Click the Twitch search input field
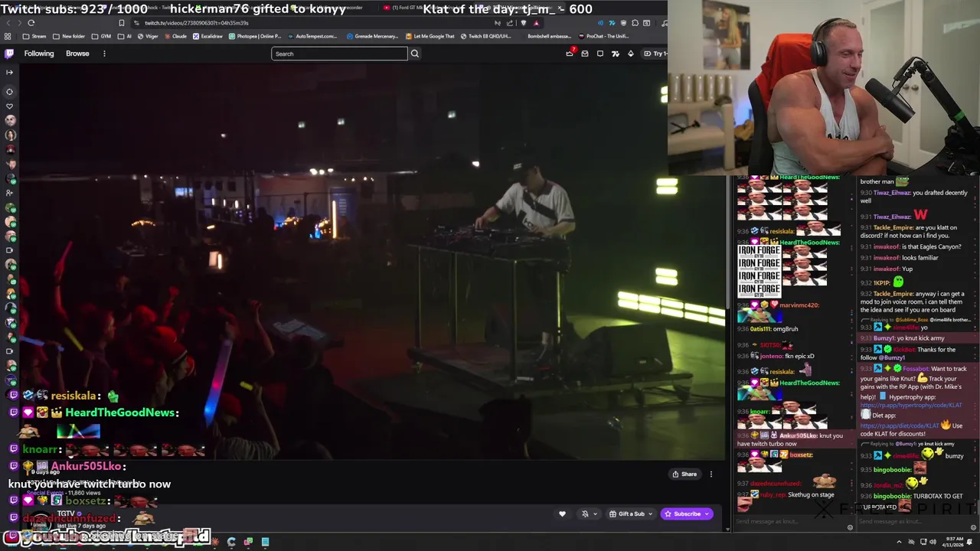 [x=339, y=54]
